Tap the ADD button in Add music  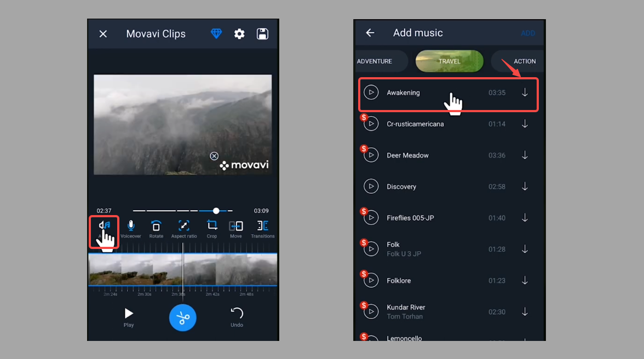click(528, 33)
